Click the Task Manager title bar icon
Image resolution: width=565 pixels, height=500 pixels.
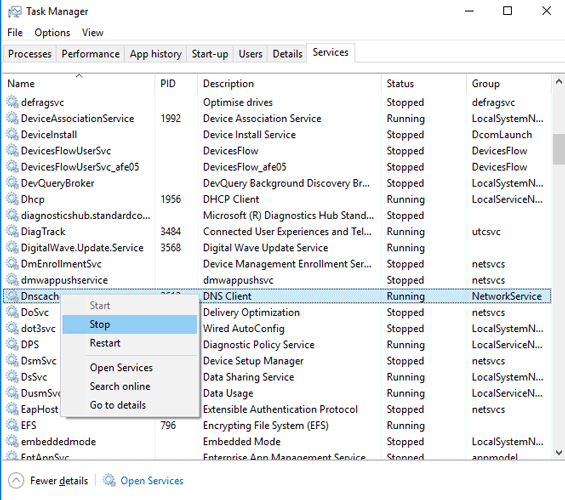click(x=14, y=12)
